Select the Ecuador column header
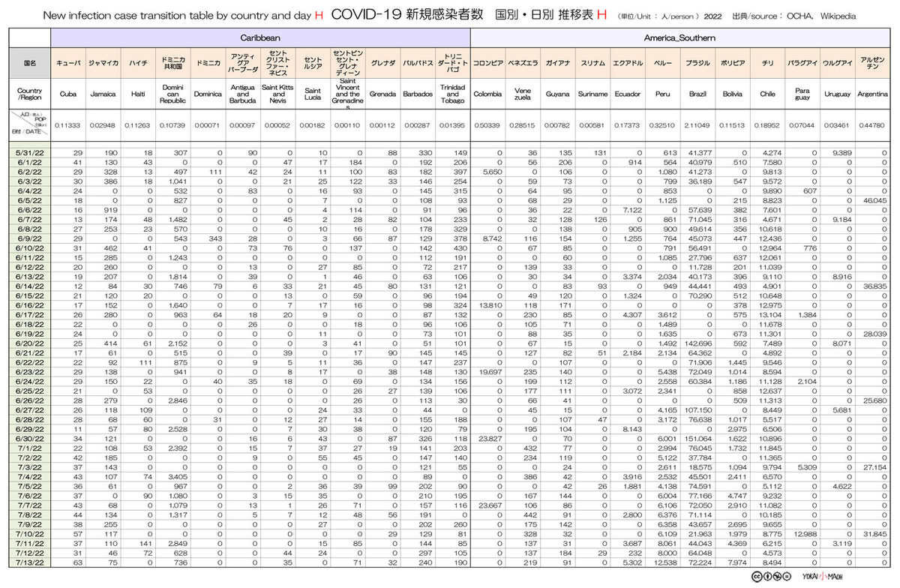 pos(629,94)
